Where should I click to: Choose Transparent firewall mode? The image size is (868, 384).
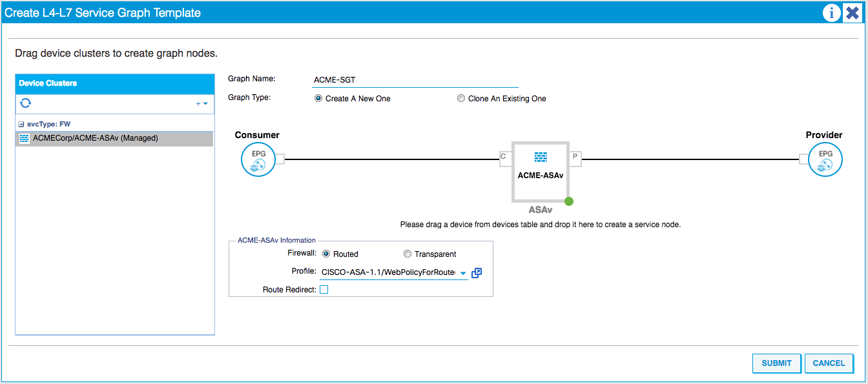(408, 254)
